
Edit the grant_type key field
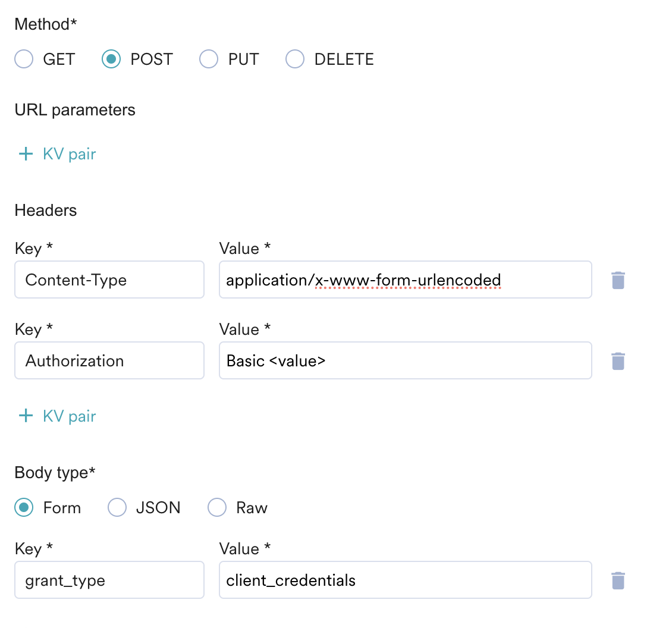109,580
